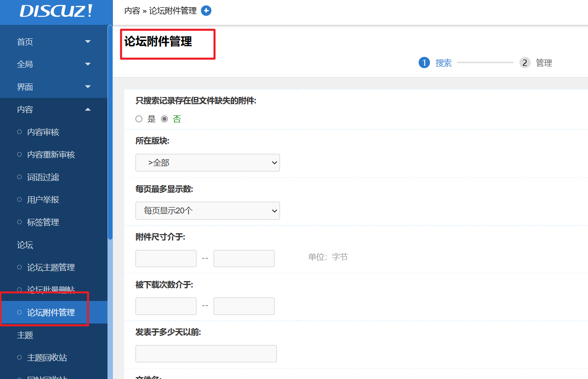Select the 是 radio button
Image resolution: width=588 pixels, height=379 pixels.
click(x=139, y=119)
